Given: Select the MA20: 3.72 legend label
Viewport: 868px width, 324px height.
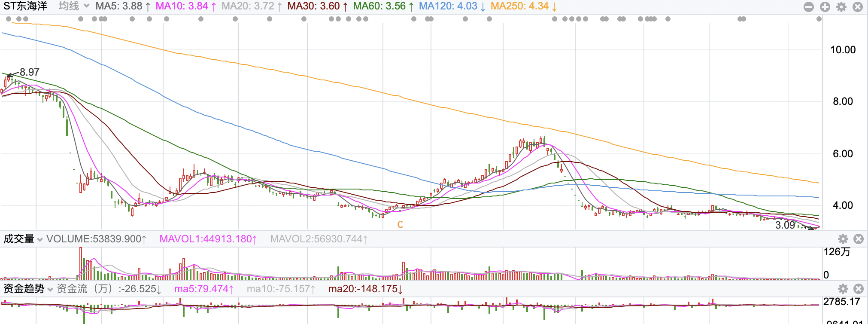Looking at the screenshot, I should pyautogui.click(x=252, y=6).
